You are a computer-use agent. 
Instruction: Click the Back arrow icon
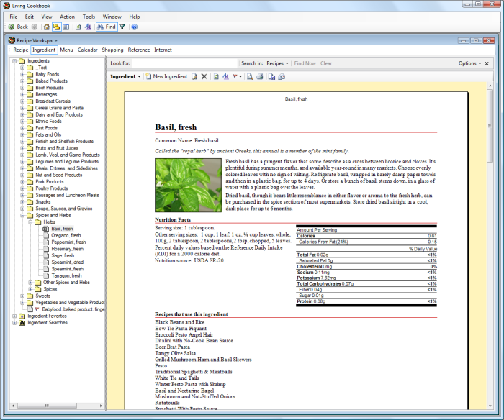click(x=12, y=27)
